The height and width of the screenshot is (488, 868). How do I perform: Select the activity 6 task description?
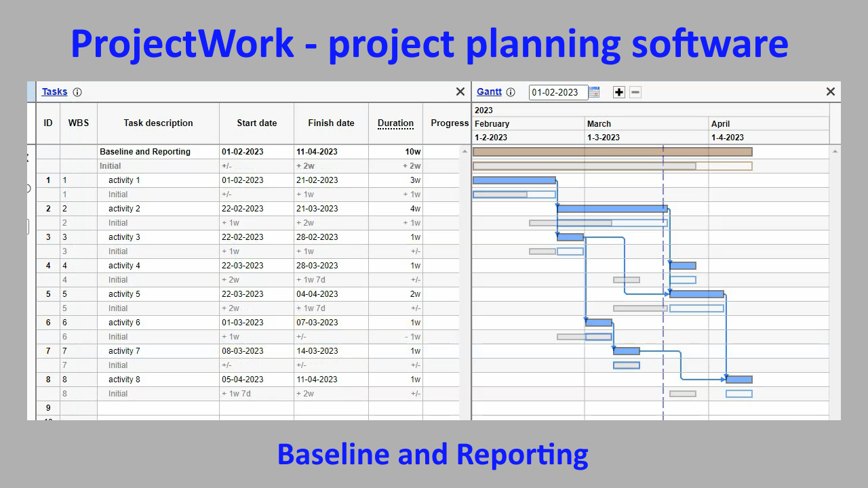[x=124, y=323]
